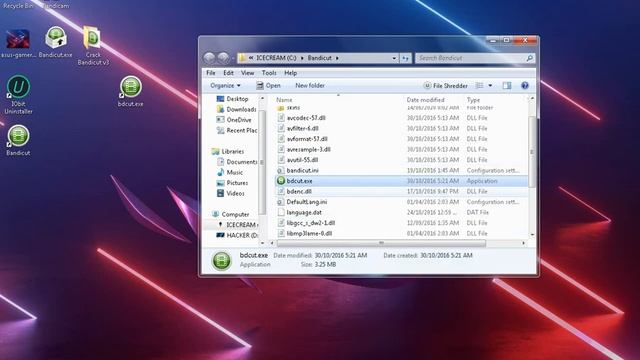Select Desktop in the navigation pane
This screenshot has height=360, width=640.
[232, 99]
